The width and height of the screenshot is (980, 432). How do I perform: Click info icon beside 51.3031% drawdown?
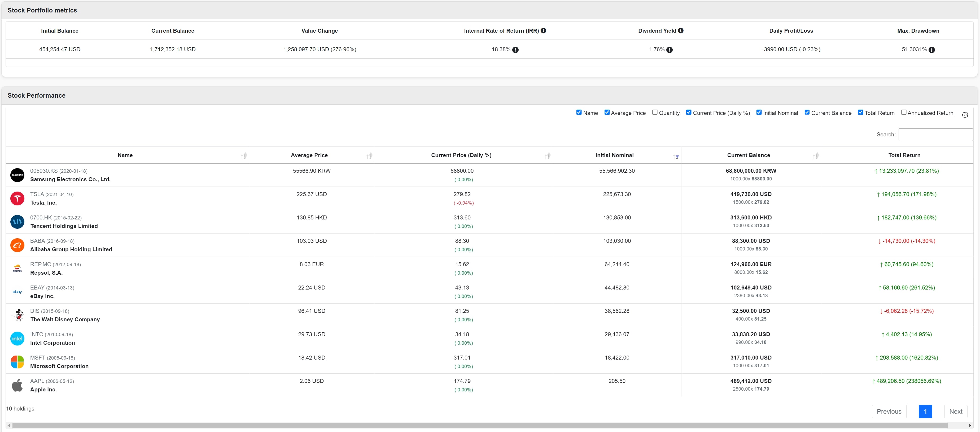[932, 50]
